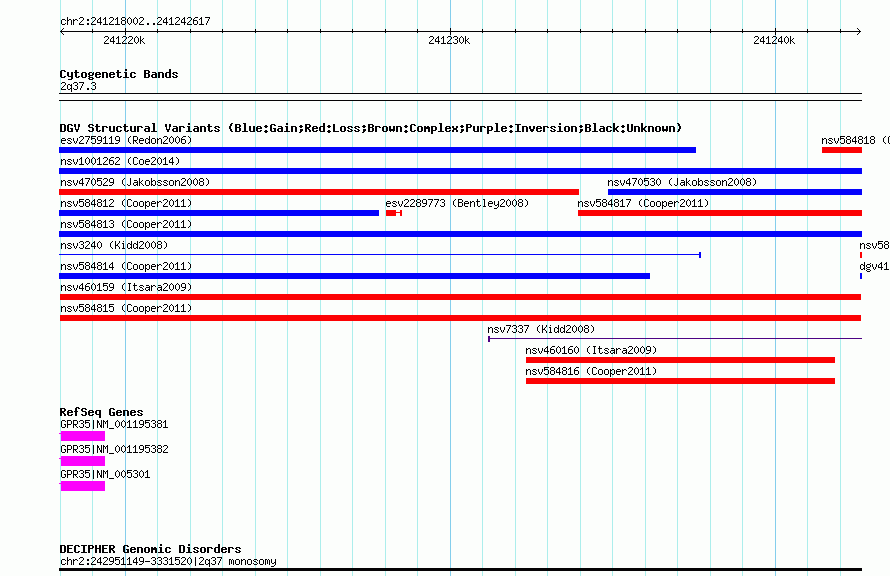Viewport: 890px width, 576px height.
Task: Open the nsv584816 (Cooper2011) label
Action: [x=591, y=371]
